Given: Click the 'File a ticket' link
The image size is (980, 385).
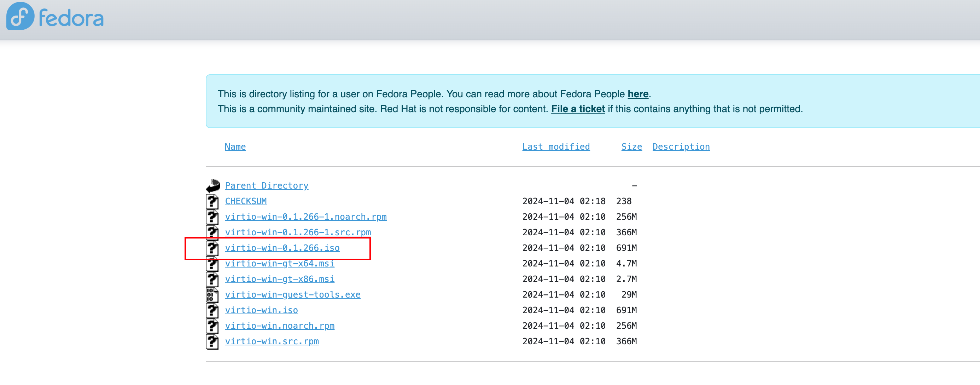Looking at the screenshot, I should [578, 109].
